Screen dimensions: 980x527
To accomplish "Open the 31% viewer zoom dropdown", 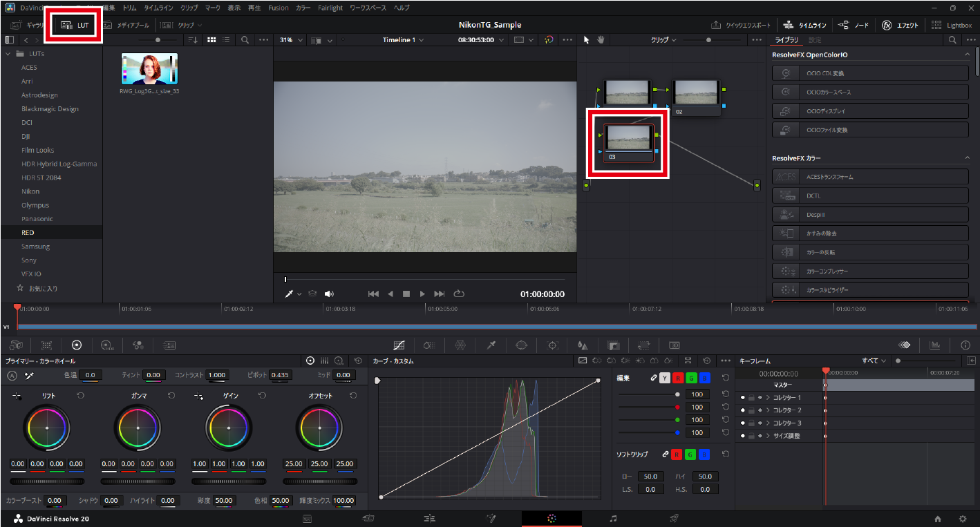I will [x=291, y=40].
